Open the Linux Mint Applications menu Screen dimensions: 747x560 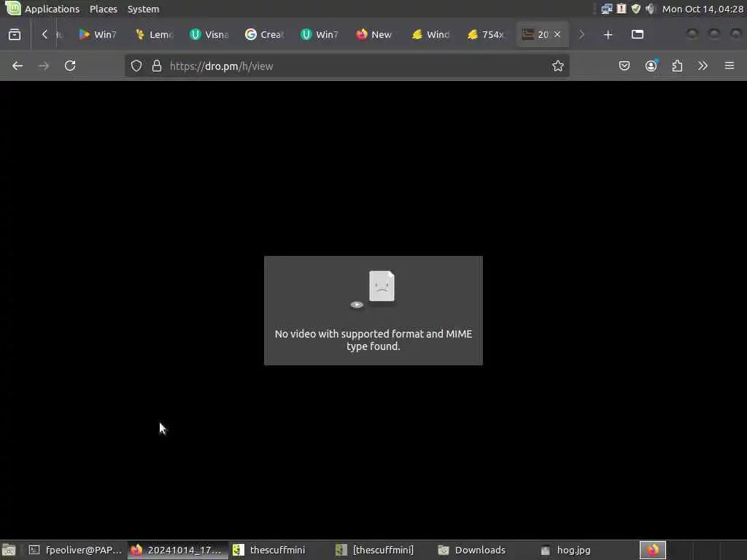click(42, 9)
